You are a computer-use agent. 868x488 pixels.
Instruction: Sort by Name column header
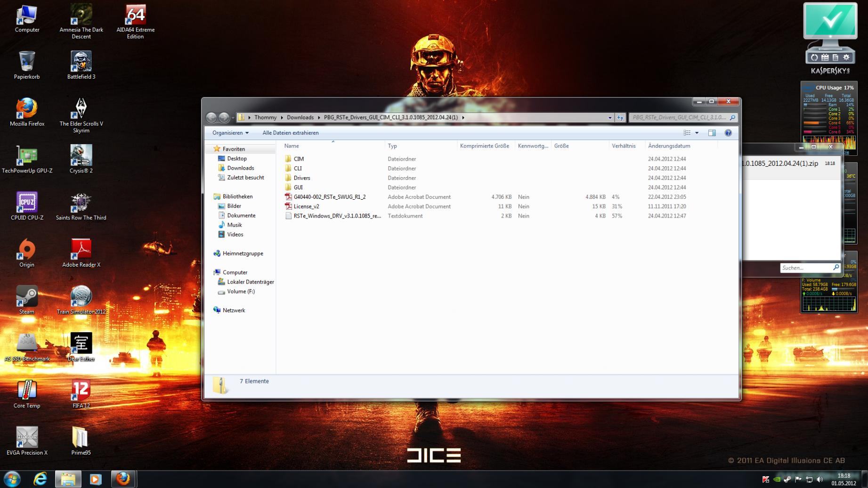pos(333,146)
